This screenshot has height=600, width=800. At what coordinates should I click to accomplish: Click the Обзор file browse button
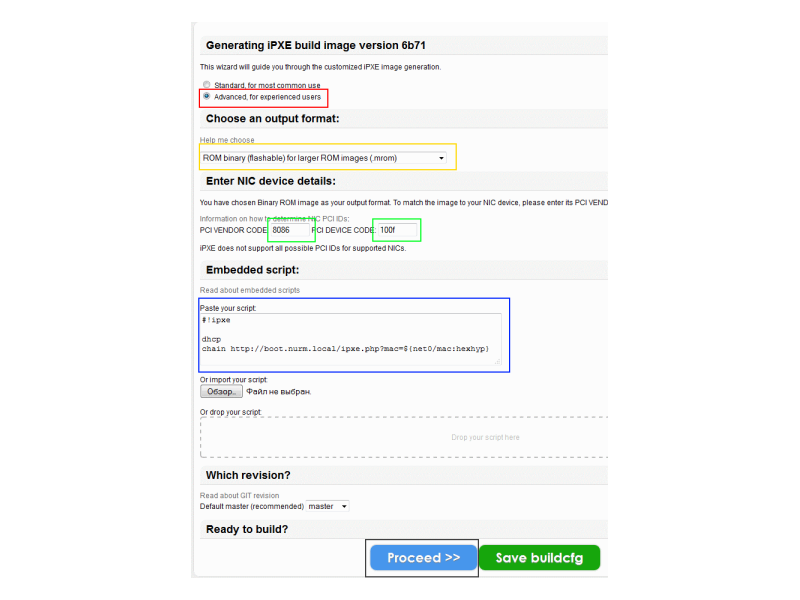[x=221, y=391]
